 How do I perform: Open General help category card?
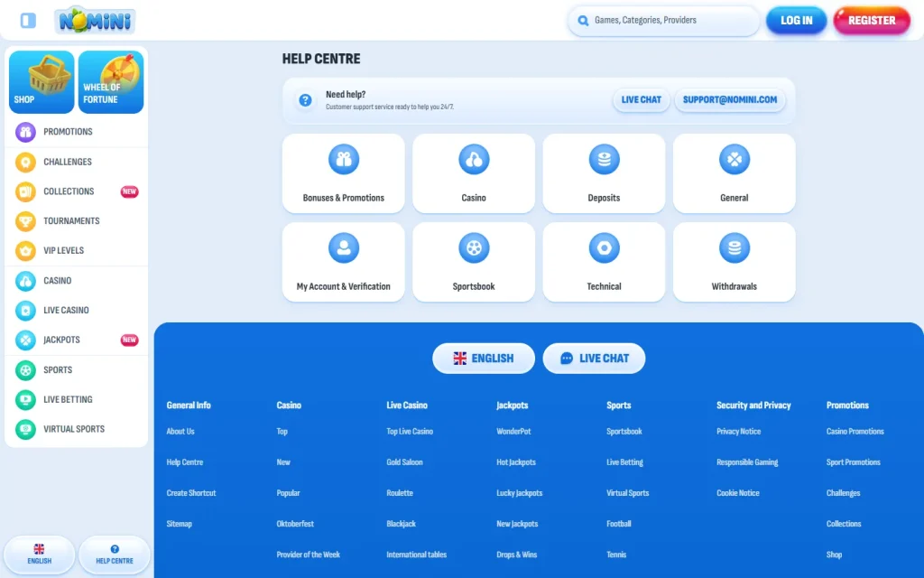(735, 173)
